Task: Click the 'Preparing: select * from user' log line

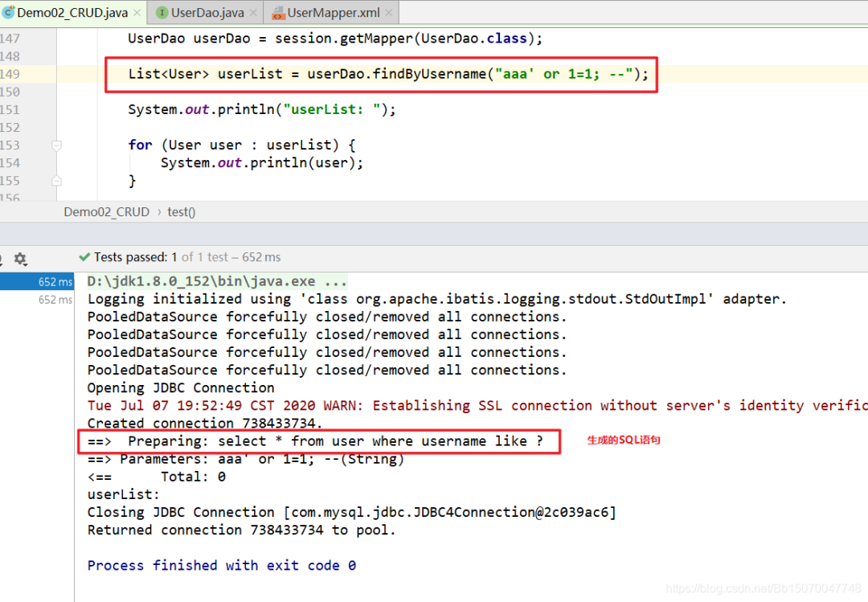Action: 316,441
